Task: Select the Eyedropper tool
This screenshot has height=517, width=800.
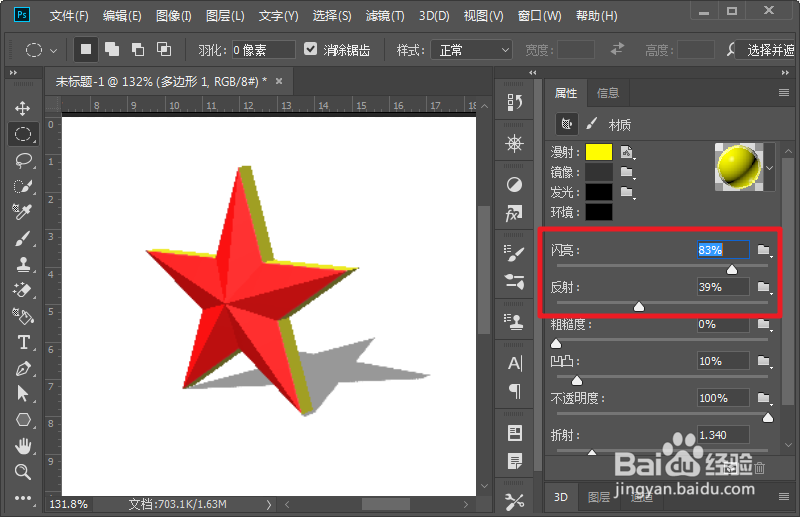Action: tap(22, 212)
